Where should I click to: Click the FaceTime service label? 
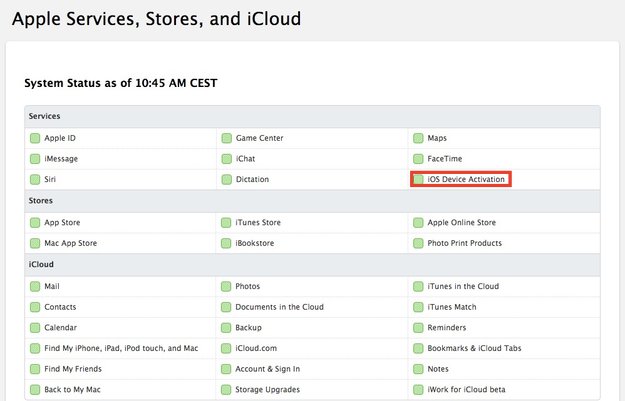(445, 159)
